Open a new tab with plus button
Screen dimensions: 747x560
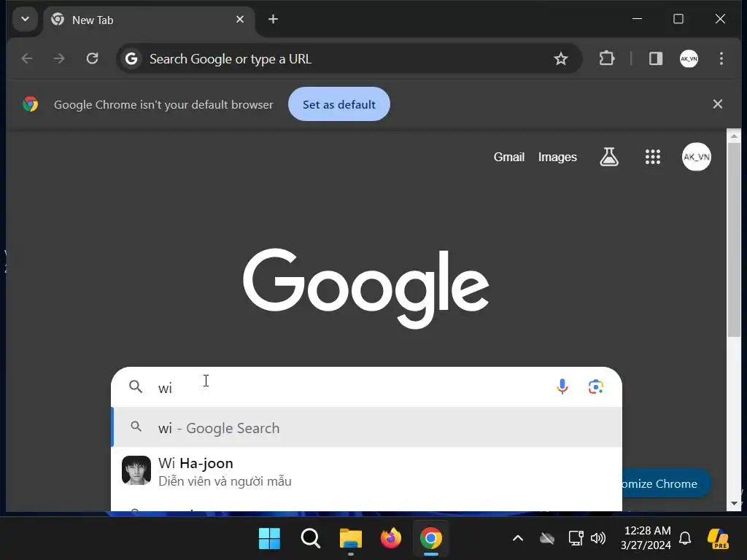pos(273,19)
